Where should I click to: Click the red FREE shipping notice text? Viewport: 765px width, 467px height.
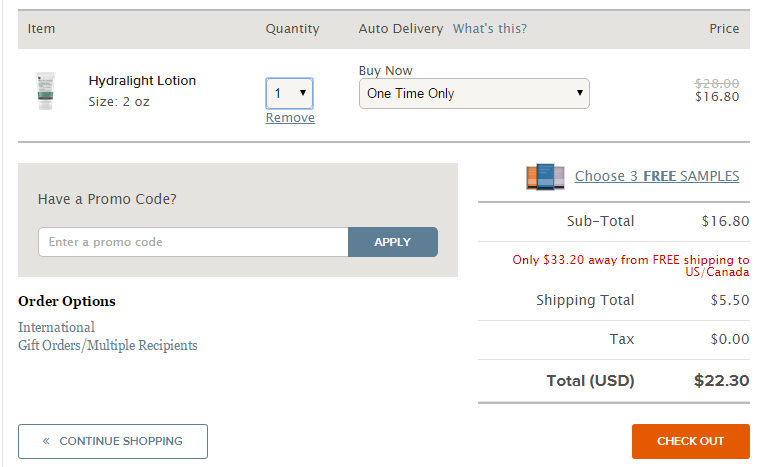click(630, 266)
